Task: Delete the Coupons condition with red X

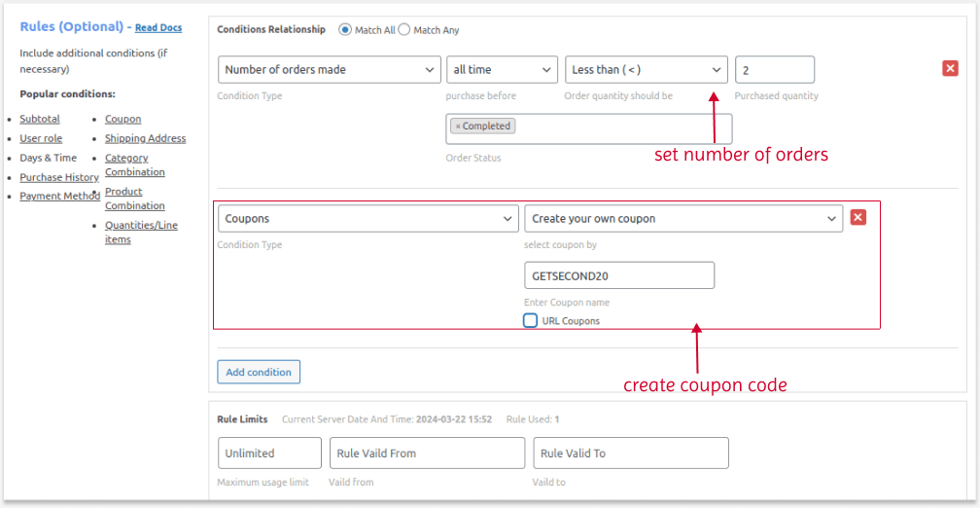Action: click(x=858, y=217)
